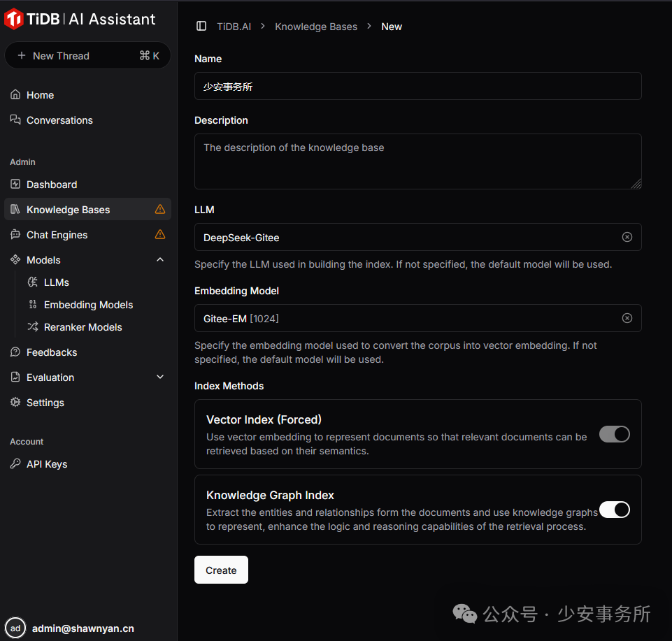Open the Dashboard menu item
This screenshot has width=672, height=641.
pyautogui.click(x=87, y=185)
